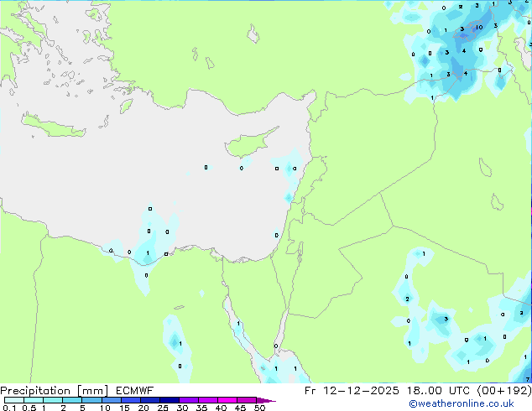The image size is (532, 411).
Task: Pick the 45–50 mm legend color swatch
Action: pos(247,400)
